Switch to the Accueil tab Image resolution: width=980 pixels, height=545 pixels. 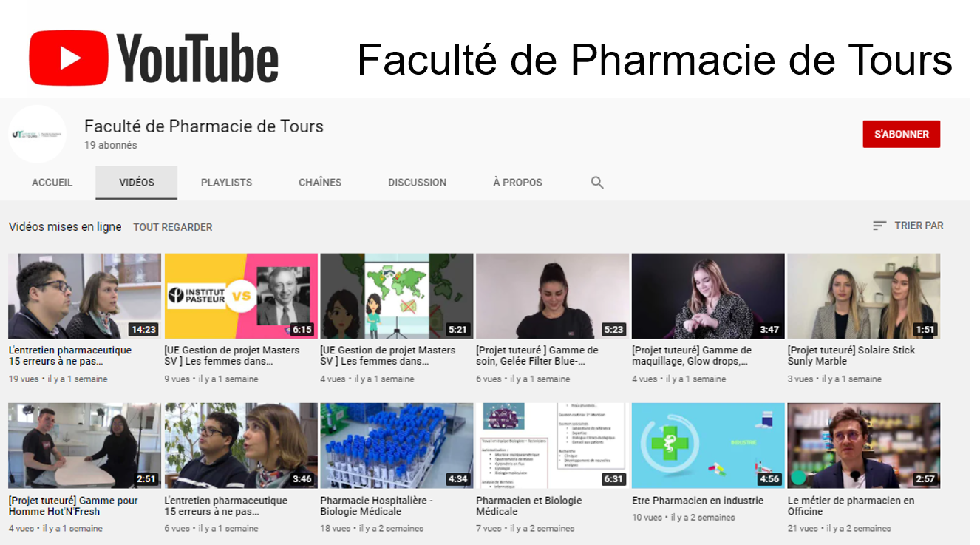coord(52,183)
